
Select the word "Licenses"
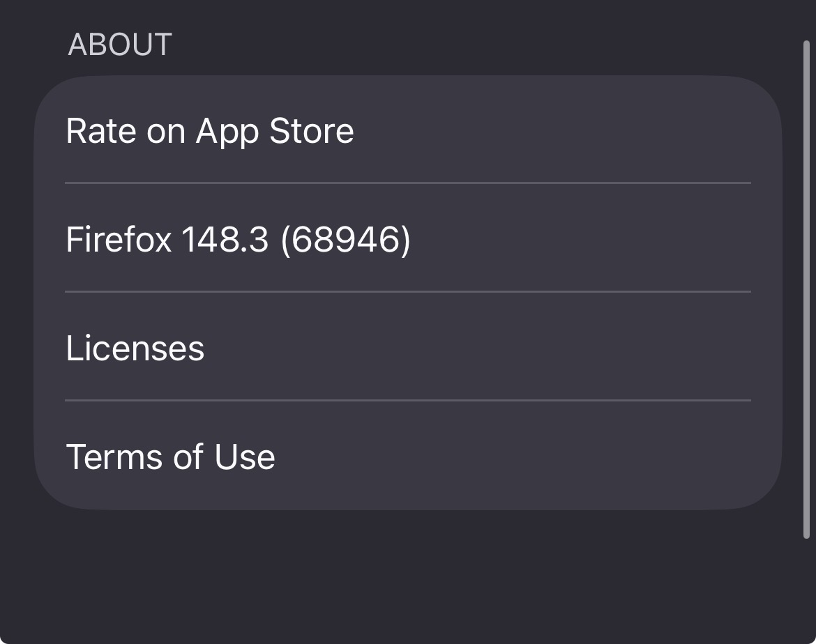click(135, 348)
